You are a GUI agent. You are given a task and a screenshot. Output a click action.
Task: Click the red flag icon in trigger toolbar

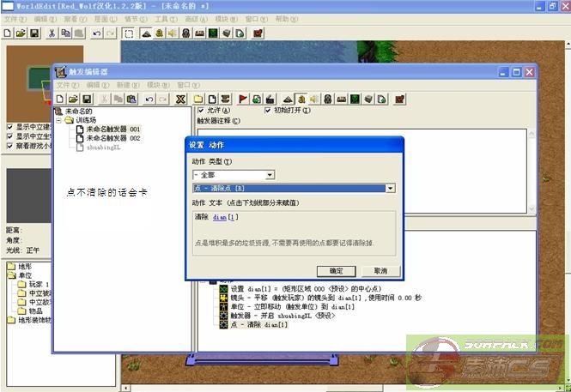(x=243, y=99)
